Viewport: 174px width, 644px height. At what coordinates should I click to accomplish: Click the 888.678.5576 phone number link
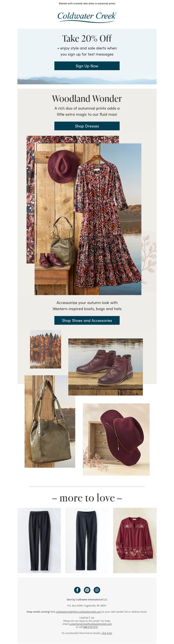pos(90,627)
